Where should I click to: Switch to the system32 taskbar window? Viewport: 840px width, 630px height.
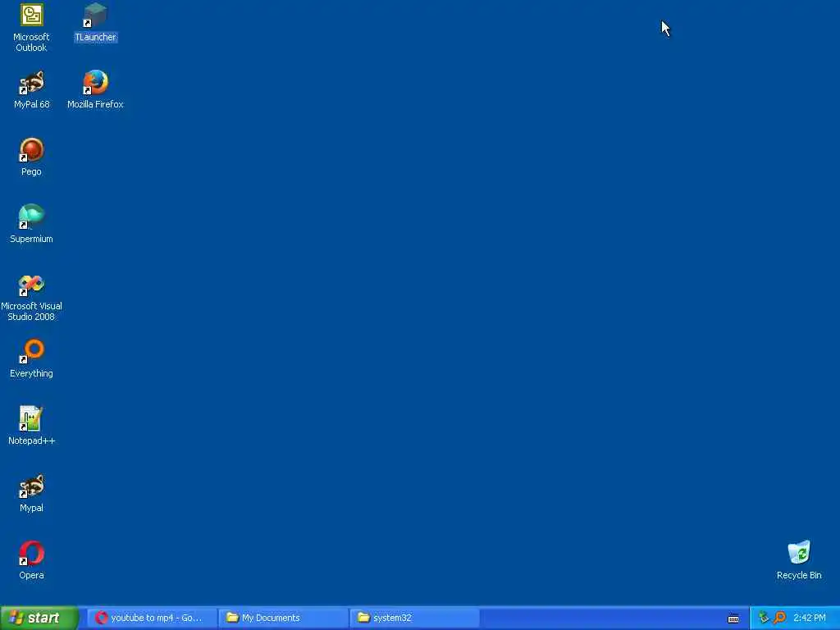pos(414,618)
